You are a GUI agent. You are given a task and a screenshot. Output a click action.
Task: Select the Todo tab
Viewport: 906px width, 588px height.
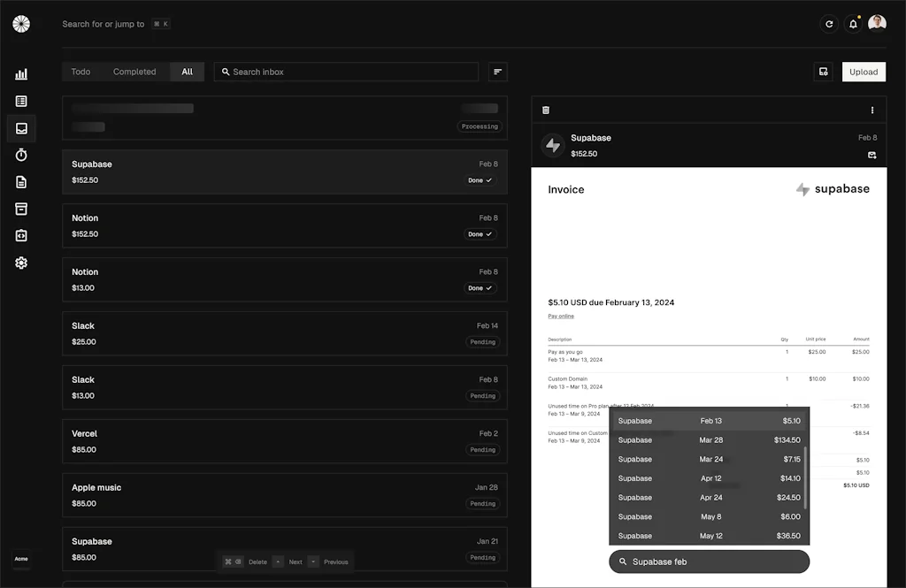tap(81, 72)
